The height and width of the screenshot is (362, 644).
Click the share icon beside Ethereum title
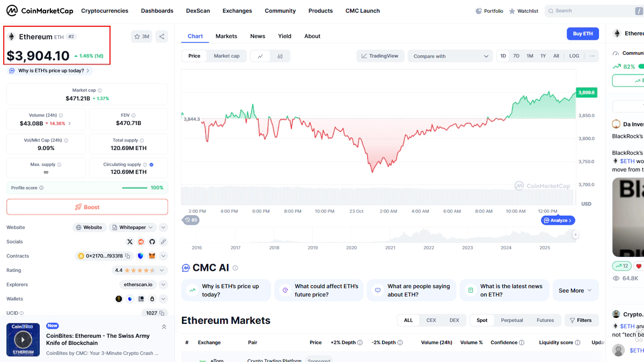click(162, 36)
